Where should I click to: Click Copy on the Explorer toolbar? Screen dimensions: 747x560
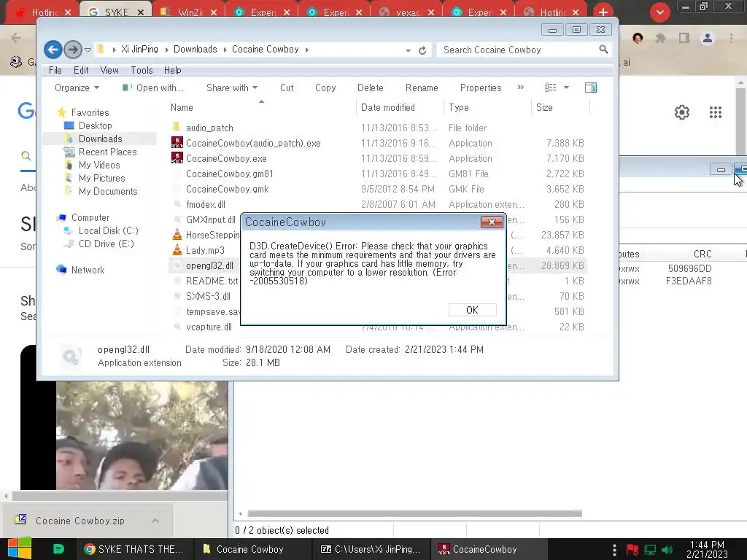(325, 87)
